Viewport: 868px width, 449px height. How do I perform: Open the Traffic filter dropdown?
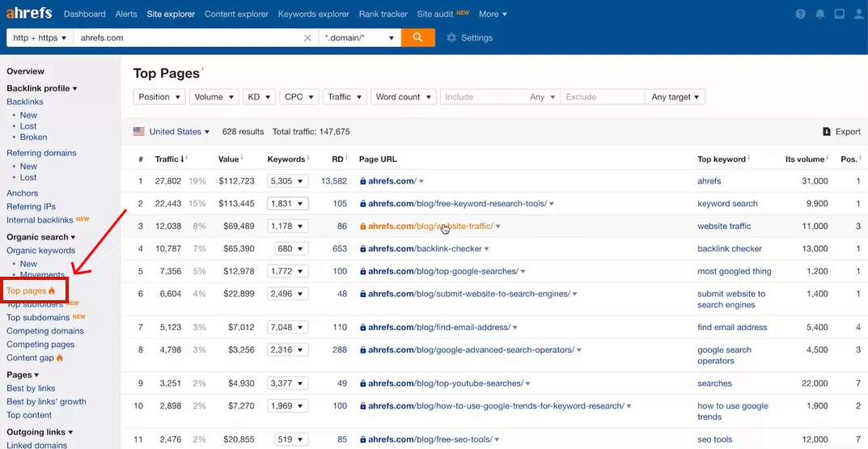pyautogui.click(x=345, y=97)
